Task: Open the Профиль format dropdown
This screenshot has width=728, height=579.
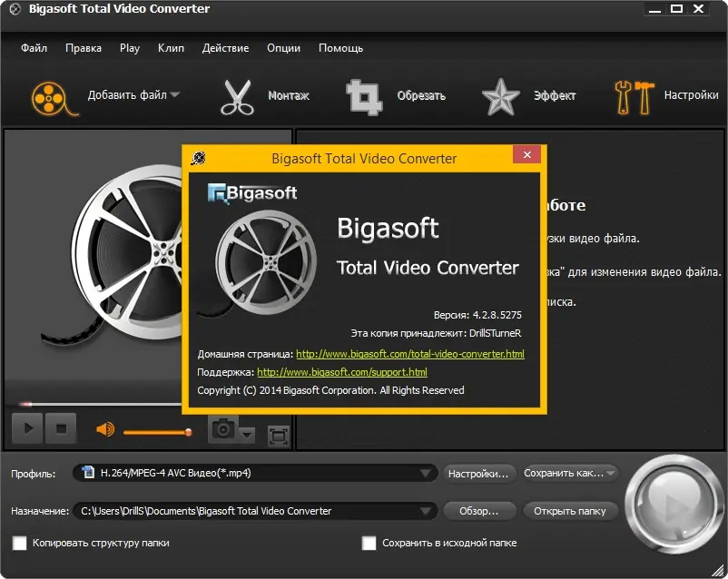Action: point(255,473)
